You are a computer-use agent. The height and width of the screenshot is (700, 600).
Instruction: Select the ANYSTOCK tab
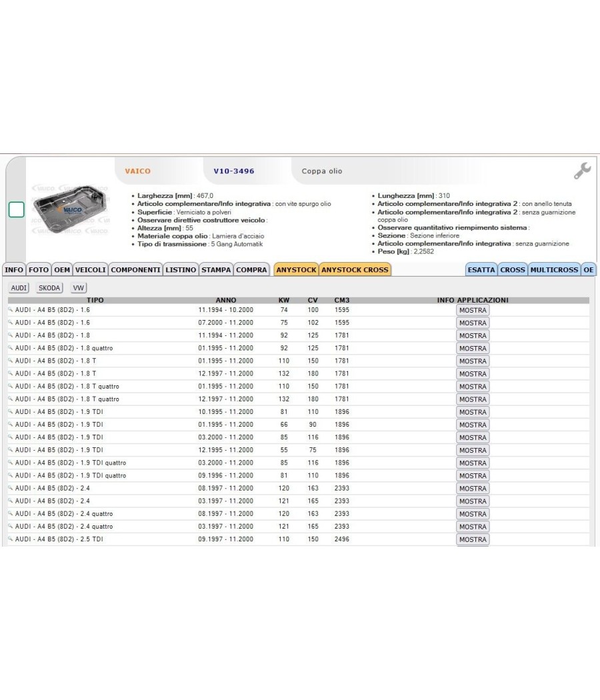pyautogui.click(x=296, y=269)
